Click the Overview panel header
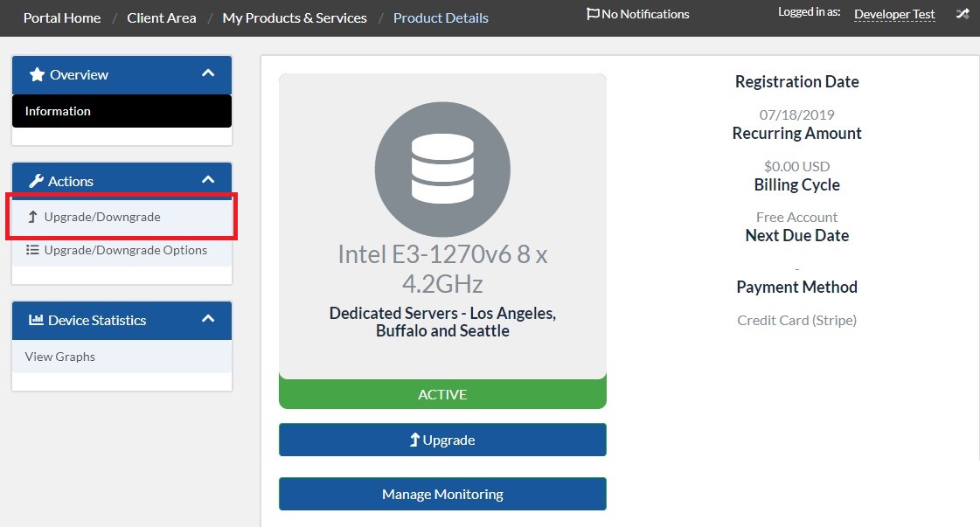The width and height of the screenshot is (980, 527). click(122, 75)
